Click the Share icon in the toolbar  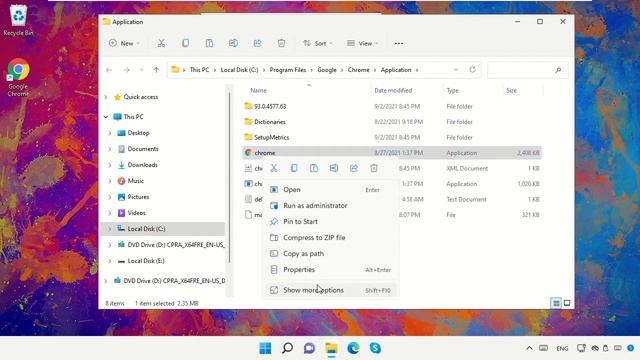258,43
